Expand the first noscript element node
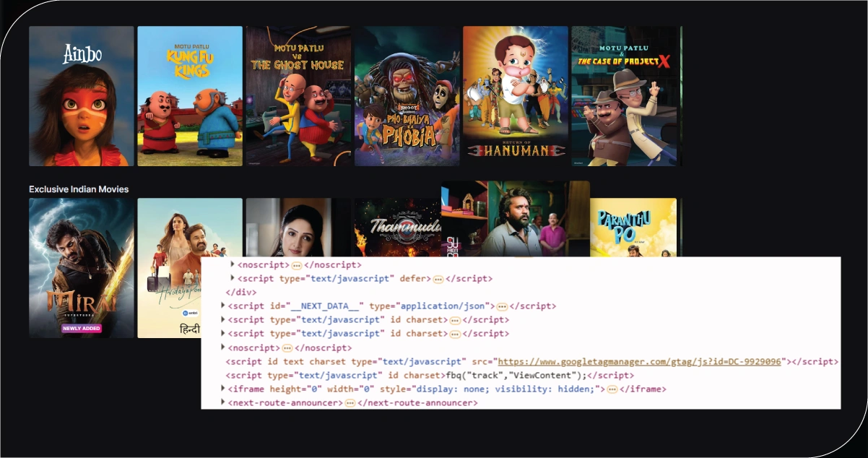Viewport: 868px width, 458px height. (x=233, y=264)
